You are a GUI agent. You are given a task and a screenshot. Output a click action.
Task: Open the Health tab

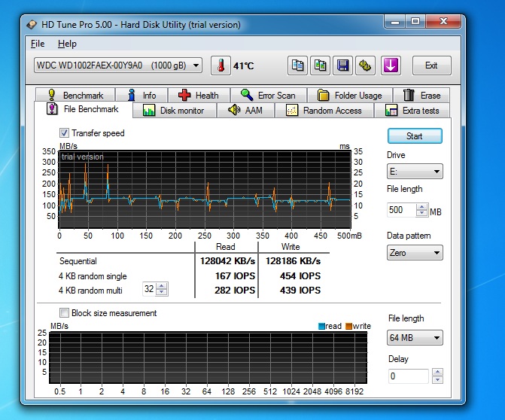point(199,96)
